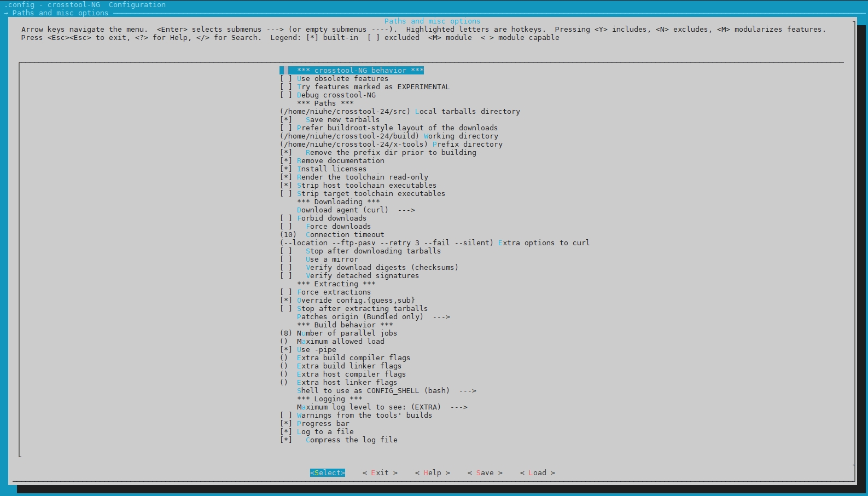
Task: Click the *** Extracting *** section header
Action: click(336, 284)
